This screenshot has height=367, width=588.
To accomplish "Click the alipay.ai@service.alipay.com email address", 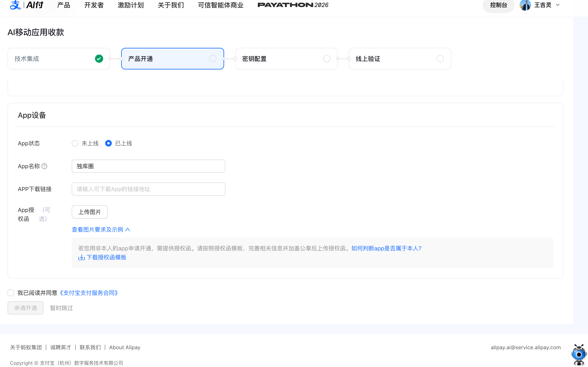I will [x=526, y=348].
